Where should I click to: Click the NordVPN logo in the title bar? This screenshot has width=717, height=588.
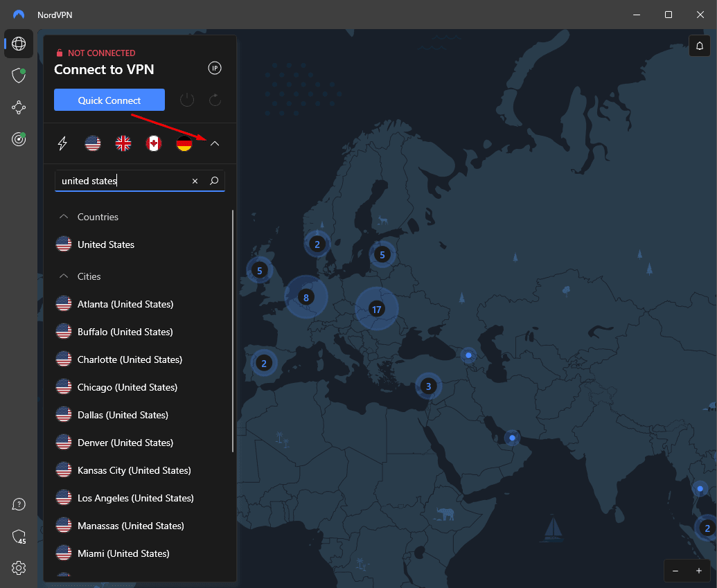click(19, 15)
